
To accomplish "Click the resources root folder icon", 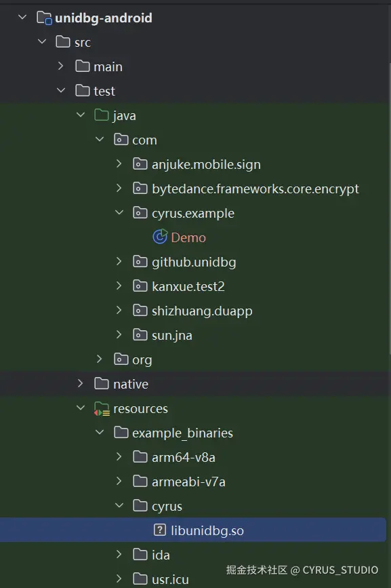I will pos(102,408).
